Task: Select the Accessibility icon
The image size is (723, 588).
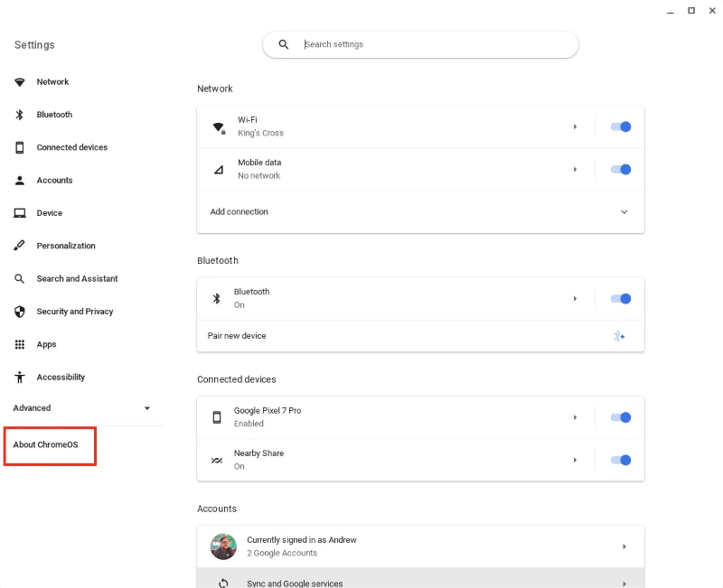Action: (20, 377)
